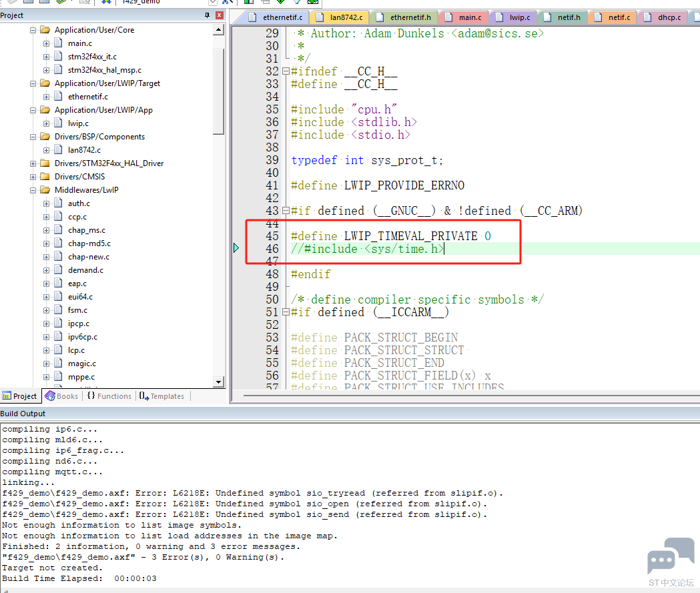Screen dimensions: 700x593
Task: Open the netif.h editor tab
Action: [x=563, y=17]
